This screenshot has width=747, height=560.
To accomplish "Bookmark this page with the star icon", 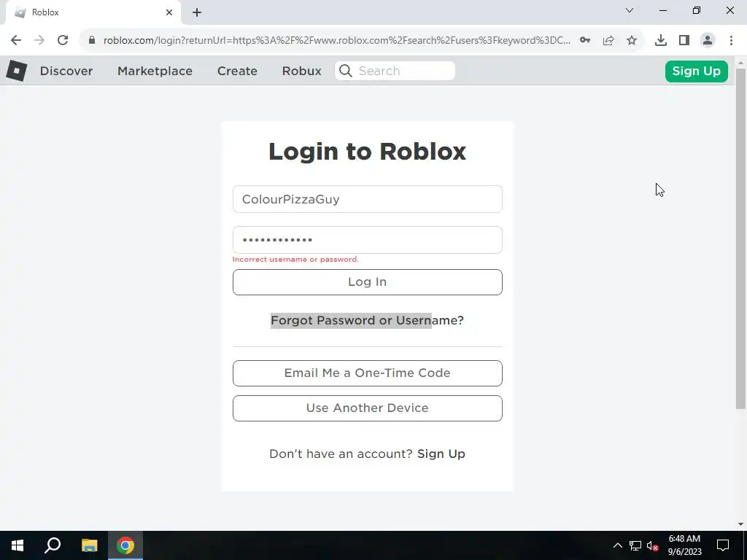I will (x=632, y=41).
